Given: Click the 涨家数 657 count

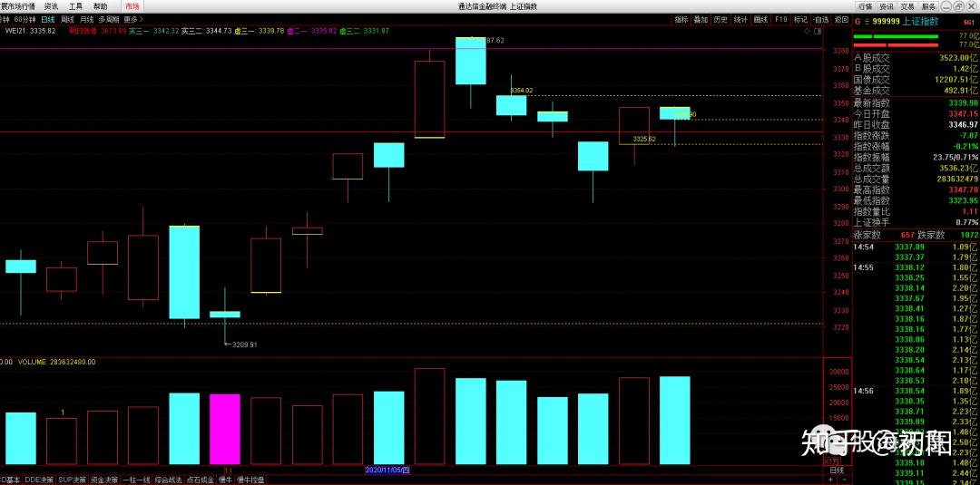Looking at the screenshot, I should pos(907,236).
